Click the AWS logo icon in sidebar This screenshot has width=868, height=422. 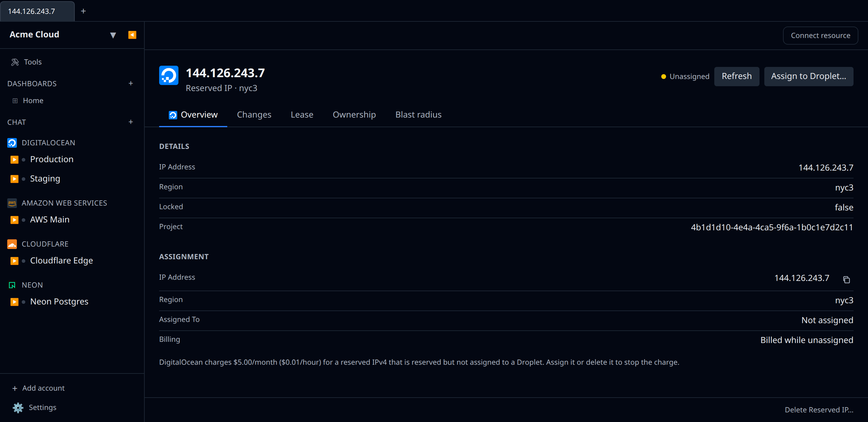point(12,203)
